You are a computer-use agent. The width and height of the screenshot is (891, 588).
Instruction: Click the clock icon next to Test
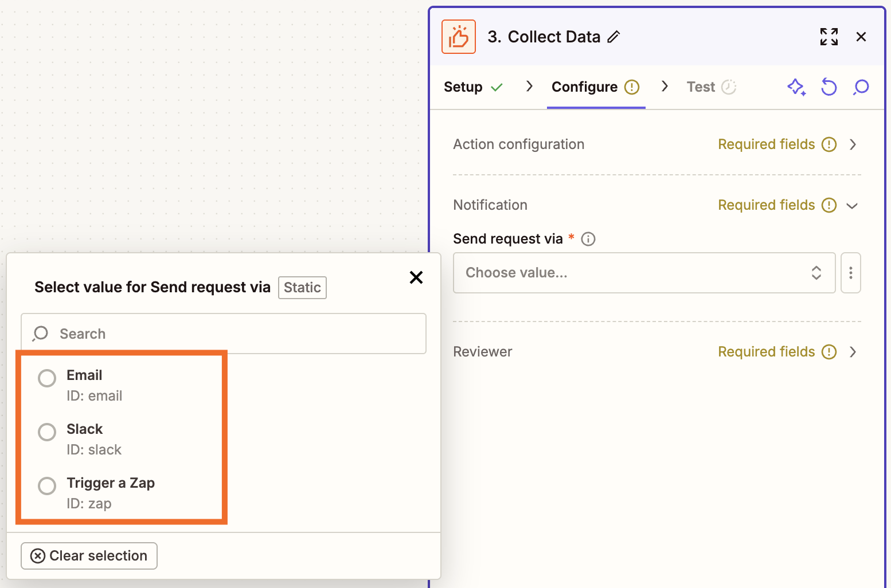[729, 87]
